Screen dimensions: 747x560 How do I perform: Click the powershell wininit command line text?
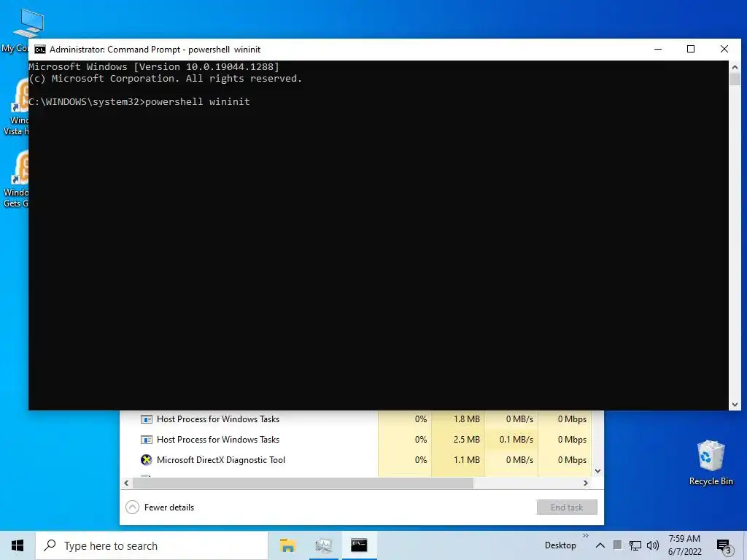click(197, 101)
